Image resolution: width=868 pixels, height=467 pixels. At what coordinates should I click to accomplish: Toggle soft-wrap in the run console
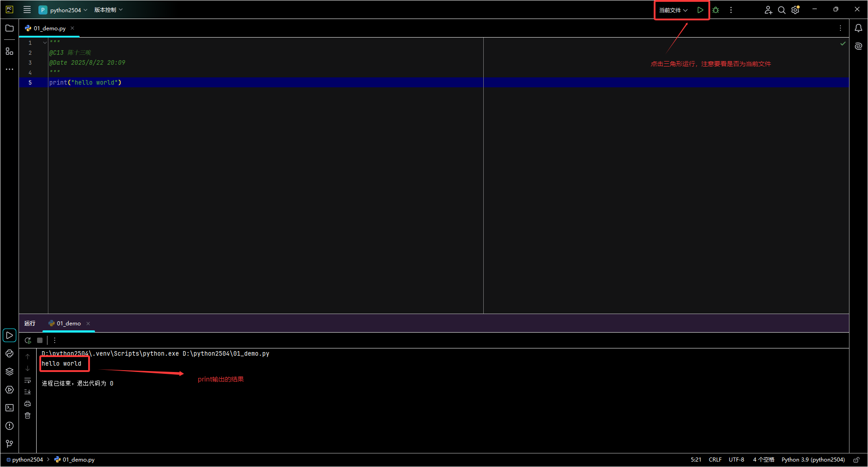point(28,381)
